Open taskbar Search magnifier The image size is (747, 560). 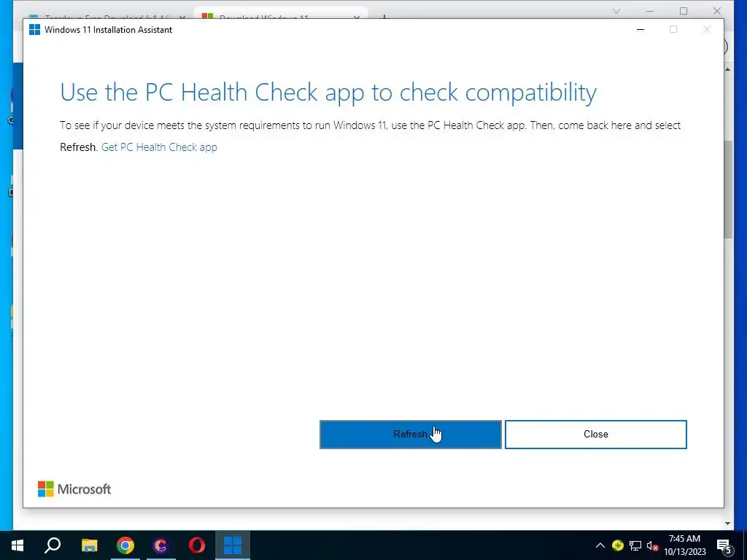(x=53, y=545)
